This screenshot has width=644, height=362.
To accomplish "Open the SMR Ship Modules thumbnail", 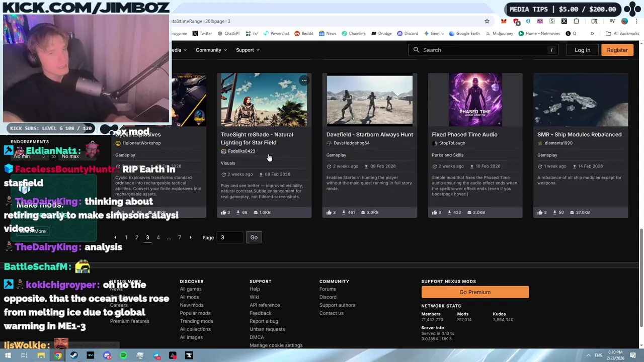I will [581, 100].
